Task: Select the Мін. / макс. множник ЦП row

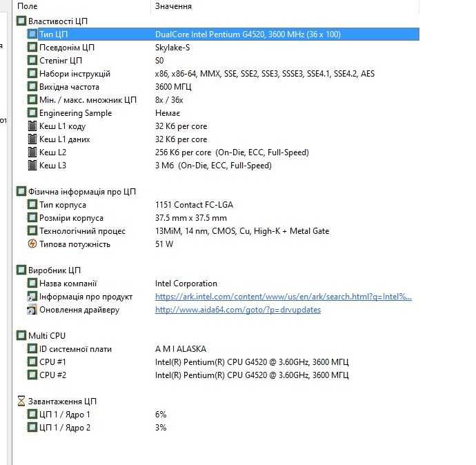Action: [223, 100]
